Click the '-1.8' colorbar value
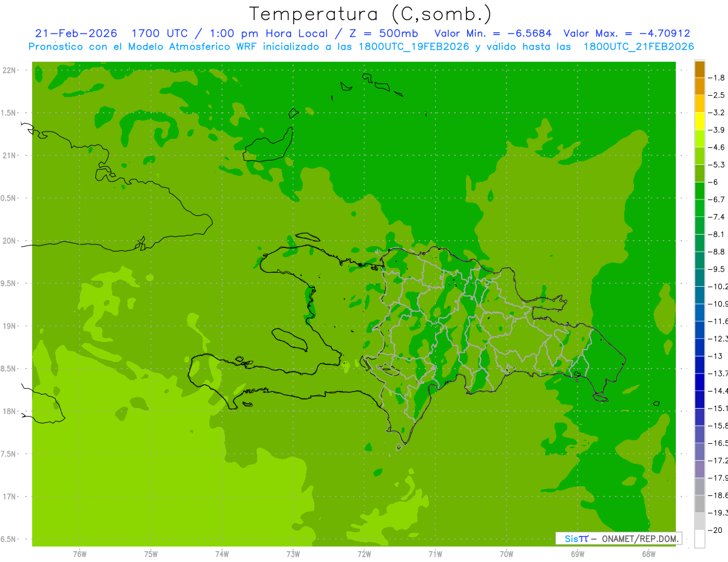The image size is (728, 562). coord(716,78)
